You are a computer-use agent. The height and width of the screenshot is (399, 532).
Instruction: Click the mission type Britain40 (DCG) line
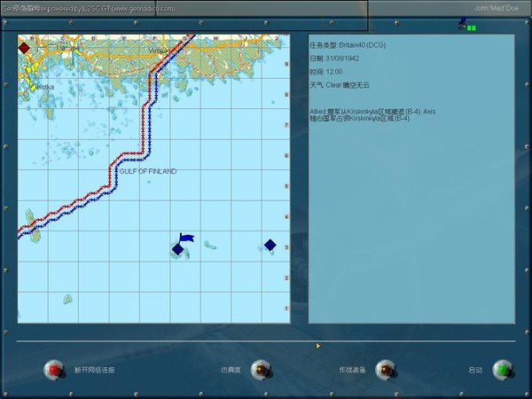(x=348, y=44)
